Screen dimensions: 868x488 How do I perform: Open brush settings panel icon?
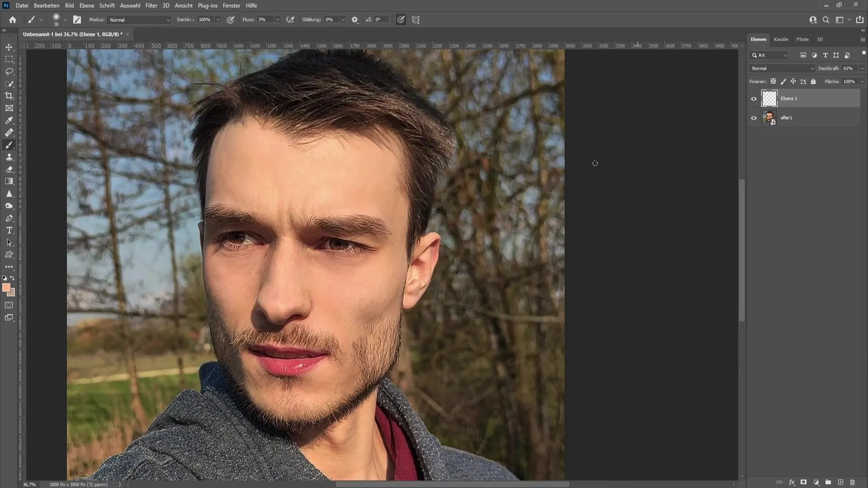point(77,20)
